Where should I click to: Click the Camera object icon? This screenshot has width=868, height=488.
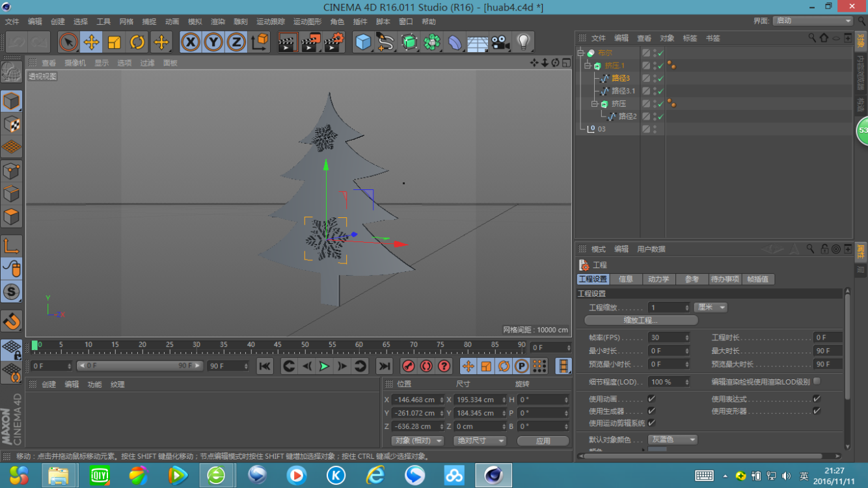[x=500, y=43]
